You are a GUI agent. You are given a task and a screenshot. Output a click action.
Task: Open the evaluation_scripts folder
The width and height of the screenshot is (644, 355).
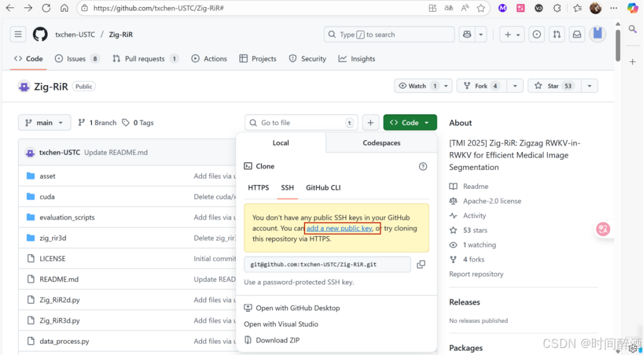67,217
